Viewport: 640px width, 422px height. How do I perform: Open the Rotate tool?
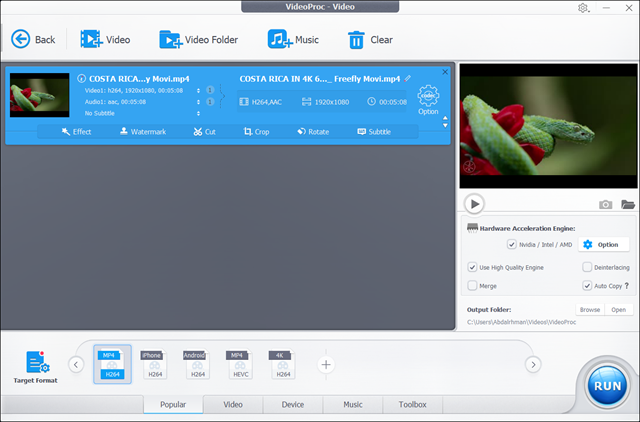coord(313,131)
